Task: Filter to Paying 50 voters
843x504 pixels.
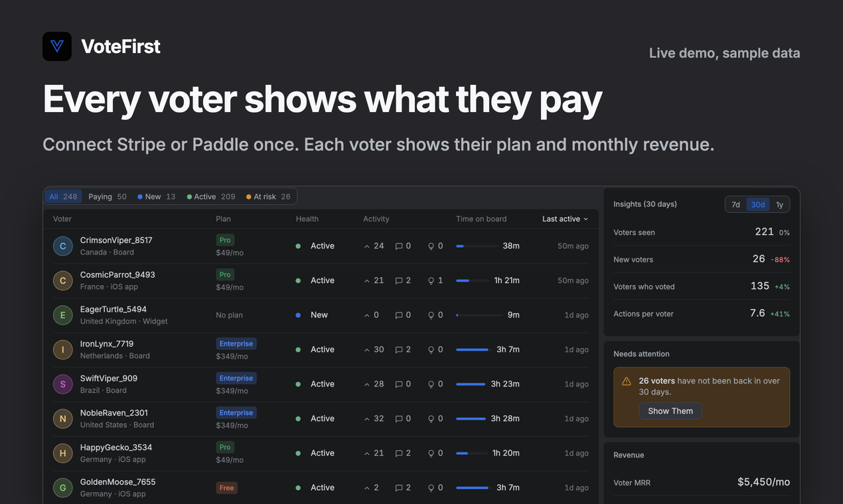Action: coord(108,196)
